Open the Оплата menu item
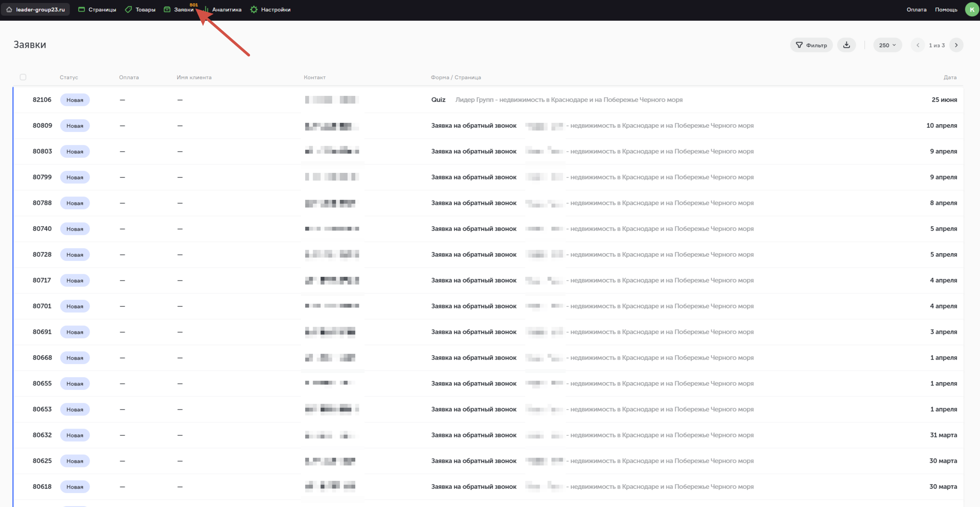Viewport: 980px width, 507px height. pyautogui.click(x=916, y=10)
